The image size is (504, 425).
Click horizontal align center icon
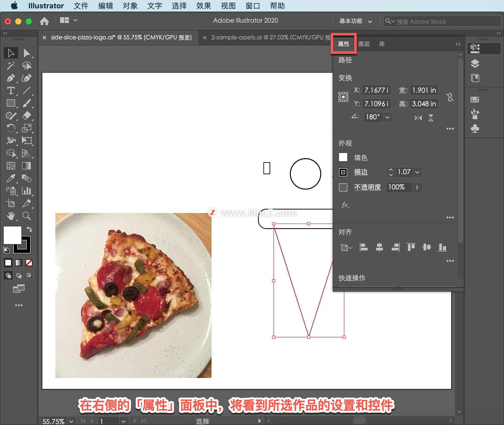(x=379, y=247)
